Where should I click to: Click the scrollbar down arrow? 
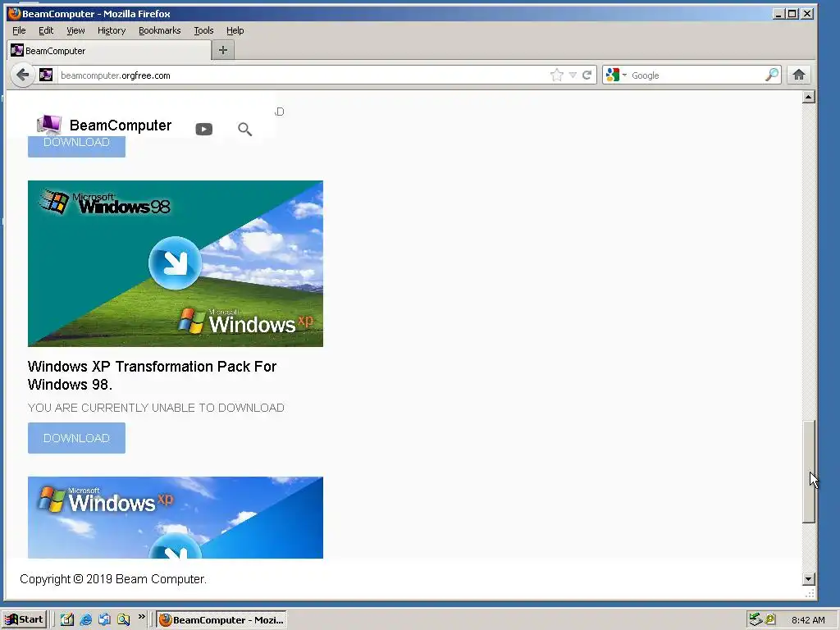[808, 578]
